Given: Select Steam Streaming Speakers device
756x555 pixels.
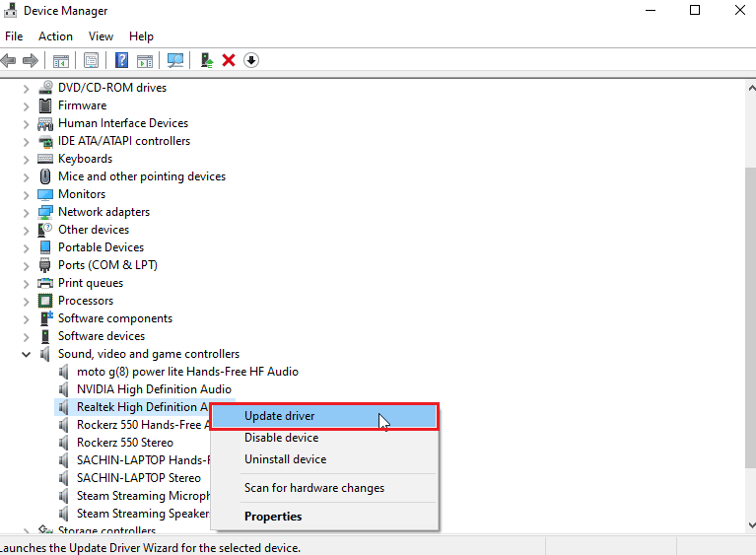Looking at the screenshot, I should [143, 514].
